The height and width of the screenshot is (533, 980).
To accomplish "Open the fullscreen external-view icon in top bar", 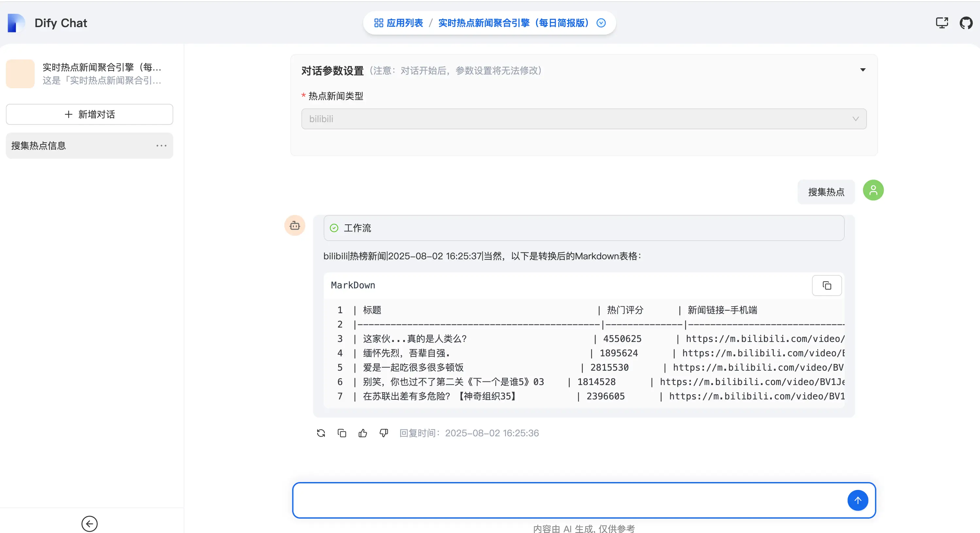I will (x=941, y=23).
